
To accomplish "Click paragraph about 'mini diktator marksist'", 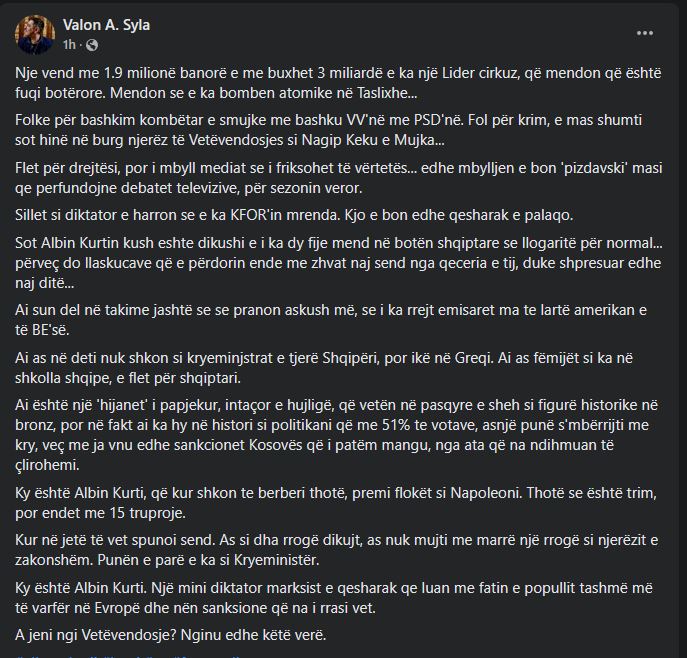I will (334, 598).
